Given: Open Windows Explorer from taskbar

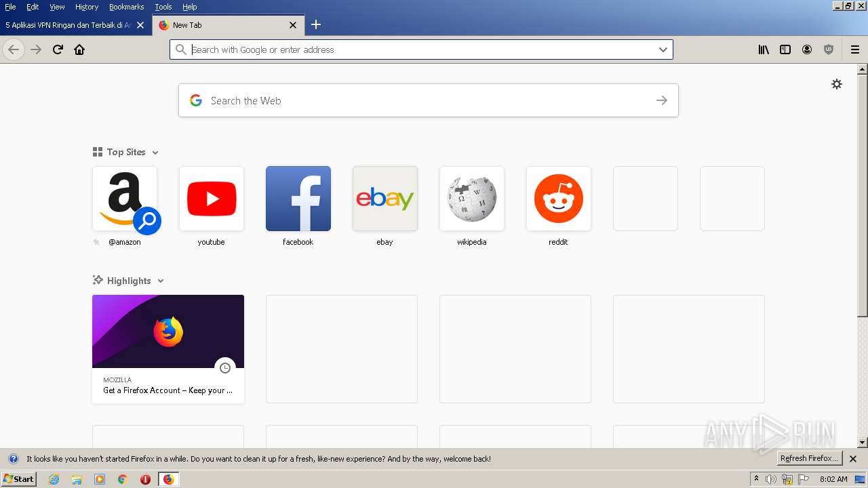Looking at the screenshot, I should point(77,479).
